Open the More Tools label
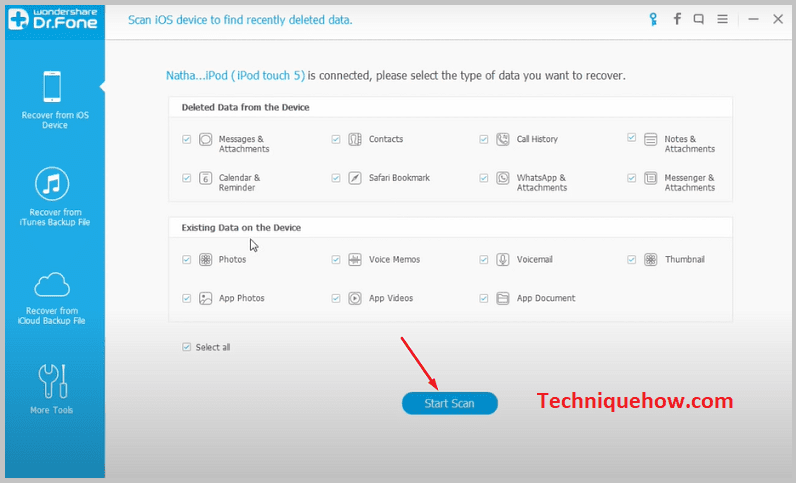Viewport: 796px width, 483px height. [52, 410]
